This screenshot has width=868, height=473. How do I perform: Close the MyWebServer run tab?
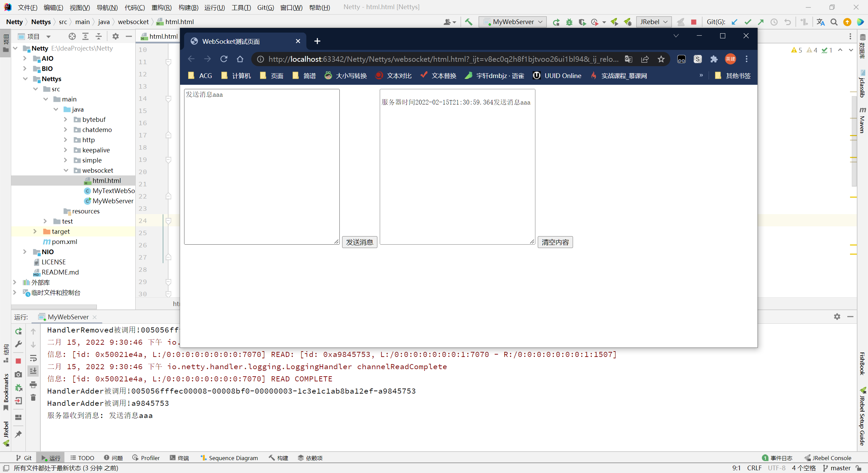tap(95, 317)
